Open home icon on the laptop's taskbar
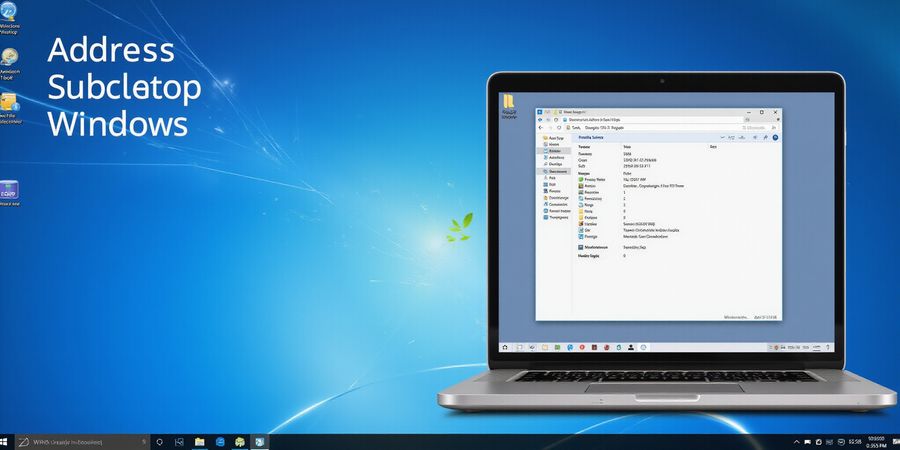 505,347
